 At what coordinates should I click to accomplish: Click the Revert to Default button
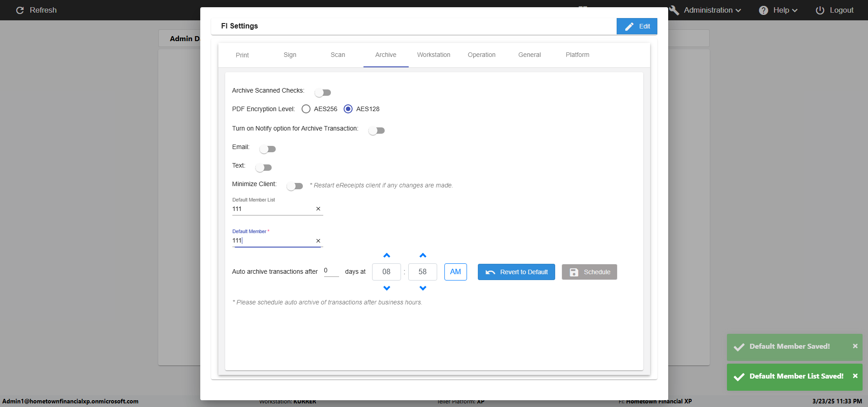click(x=516, y=272)
